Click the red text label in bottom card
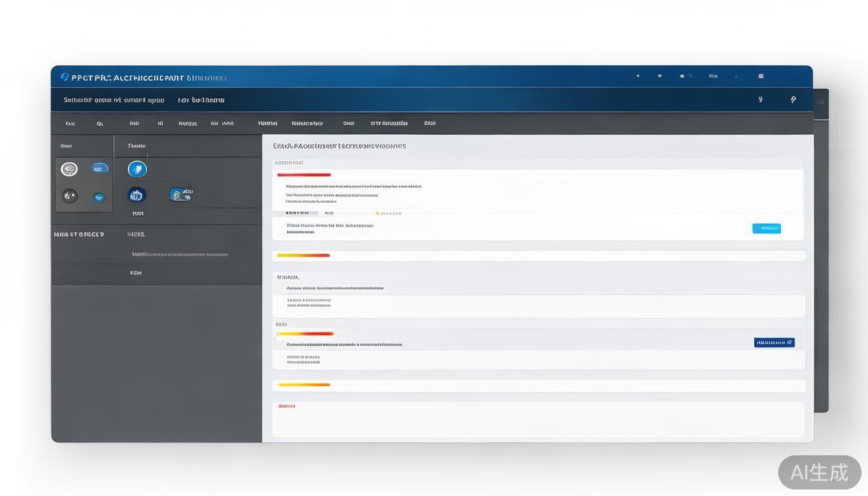Viewport: 868px width, 496px height. pos(286,406)
